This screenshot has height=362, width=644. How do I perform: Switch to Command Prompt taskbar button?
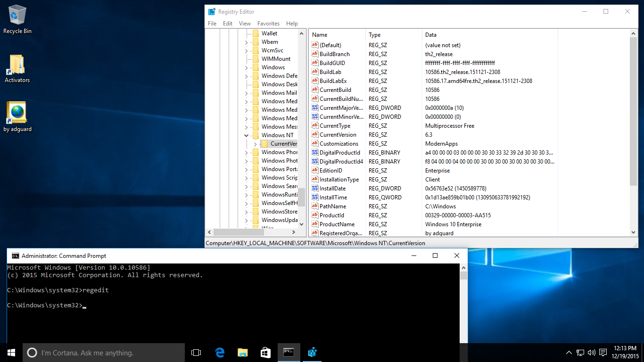coord(289,353)
